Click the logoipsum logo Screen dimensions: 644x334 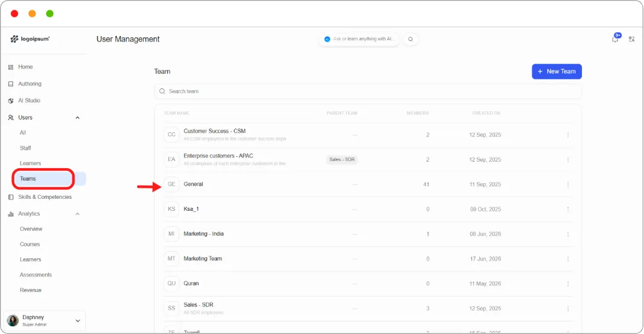[x=30, y=39]
